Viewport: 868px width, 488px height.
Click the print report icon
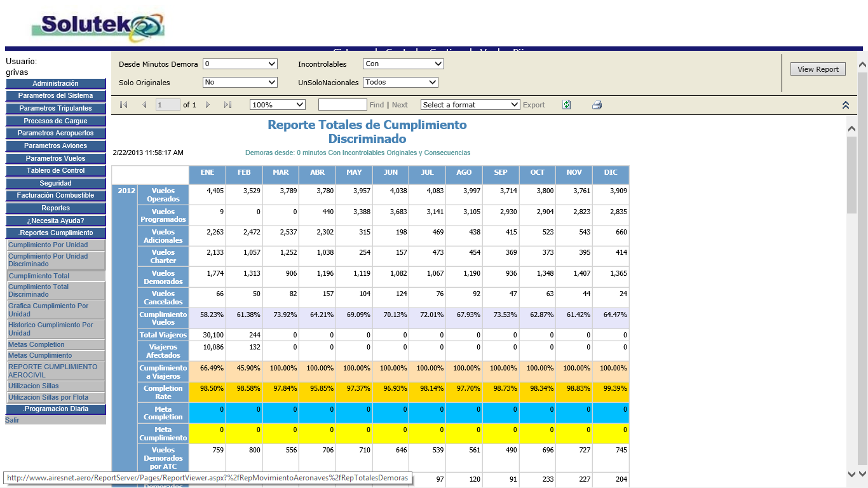(597, 105)
